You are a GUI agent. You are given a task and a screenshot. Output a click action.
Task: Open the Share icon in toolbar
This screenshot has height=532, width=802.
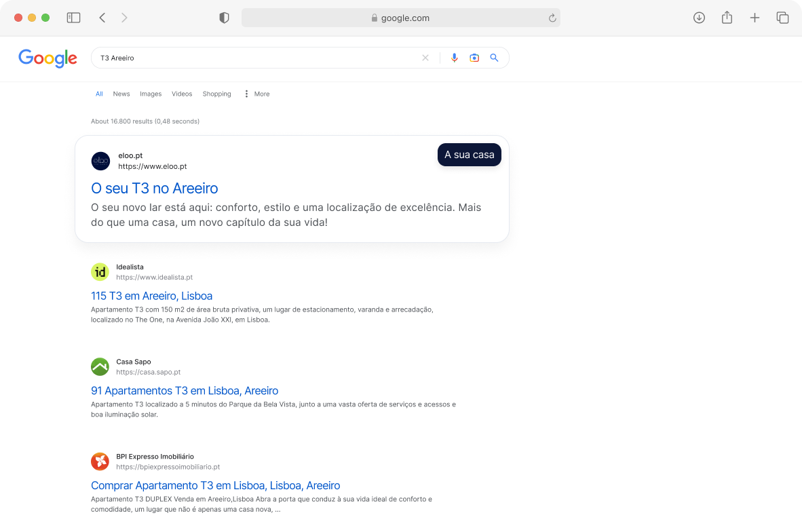[727, 18]
